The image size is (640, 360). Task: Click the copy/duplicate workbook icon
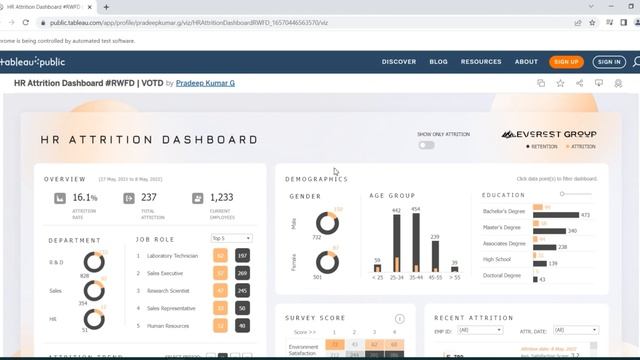click(x=541, y=83)
